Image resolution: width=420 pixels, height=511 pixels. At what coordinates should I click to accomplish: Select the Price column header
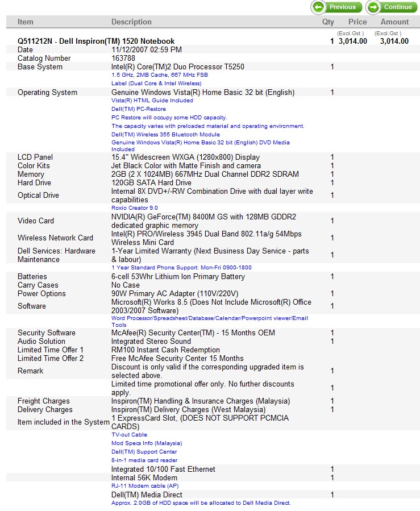pos(357,22)
